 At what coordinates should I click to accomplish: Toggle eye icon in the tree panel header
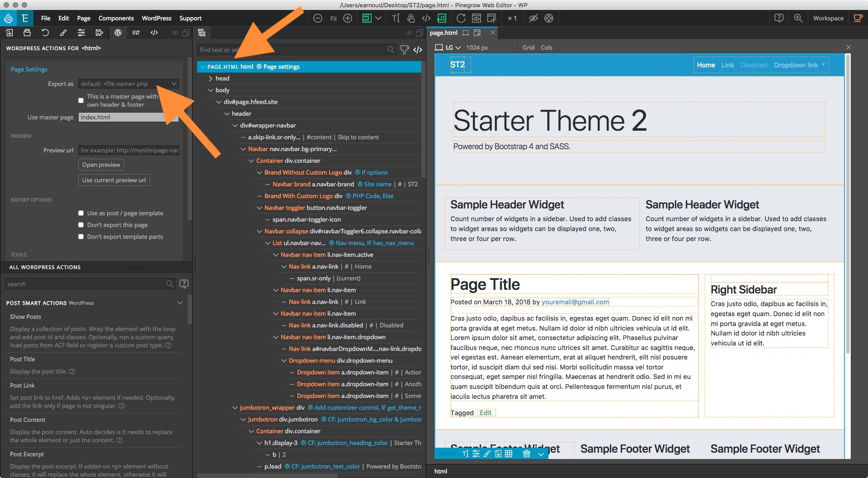[409, 33]
